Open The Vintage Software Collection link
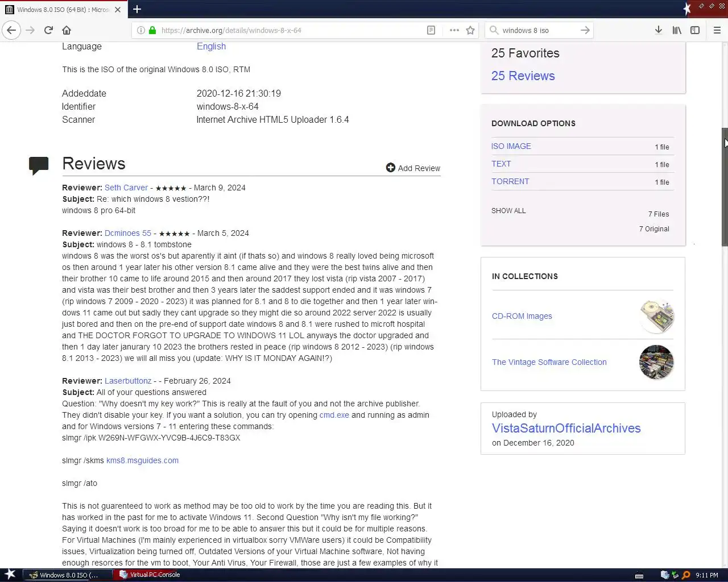The width and height of the screenshot is (728, 582). coord(549,362)
